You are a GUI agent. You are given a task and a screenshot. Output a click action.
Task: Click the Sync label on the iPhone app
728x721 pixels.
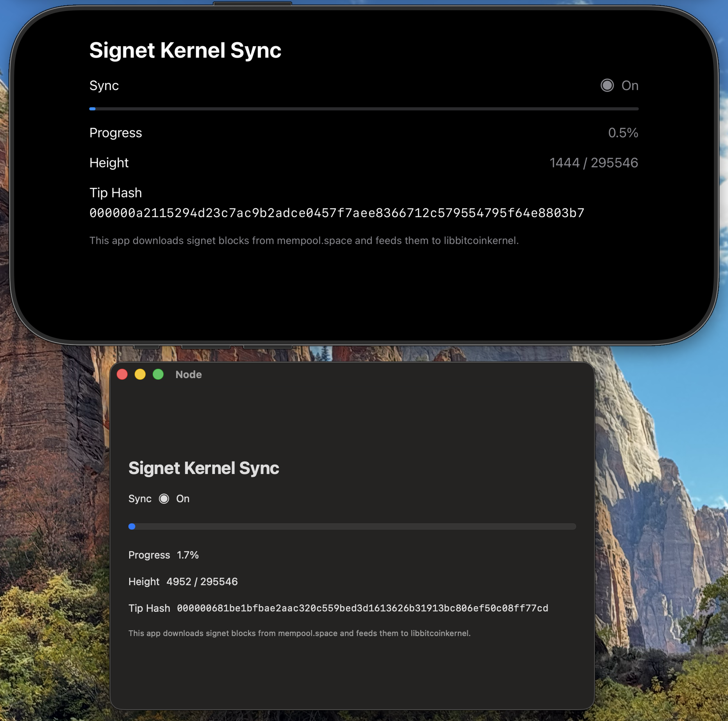(104, 85)
